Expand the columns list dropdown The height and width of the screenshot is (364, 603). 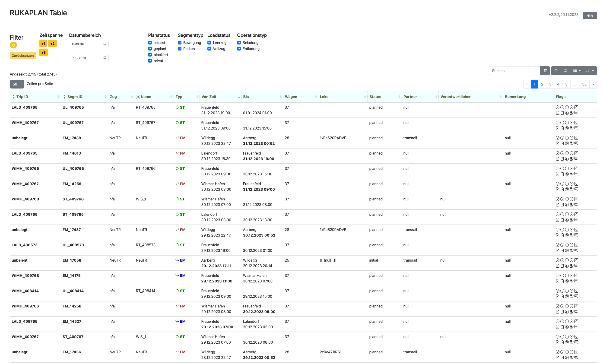pyautogui.click(x=577, y=71)
